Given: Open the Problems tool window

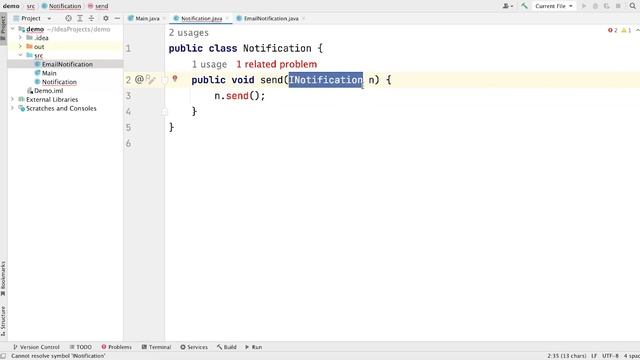Looking at the screenshot, I should click(x=116, y=347).
